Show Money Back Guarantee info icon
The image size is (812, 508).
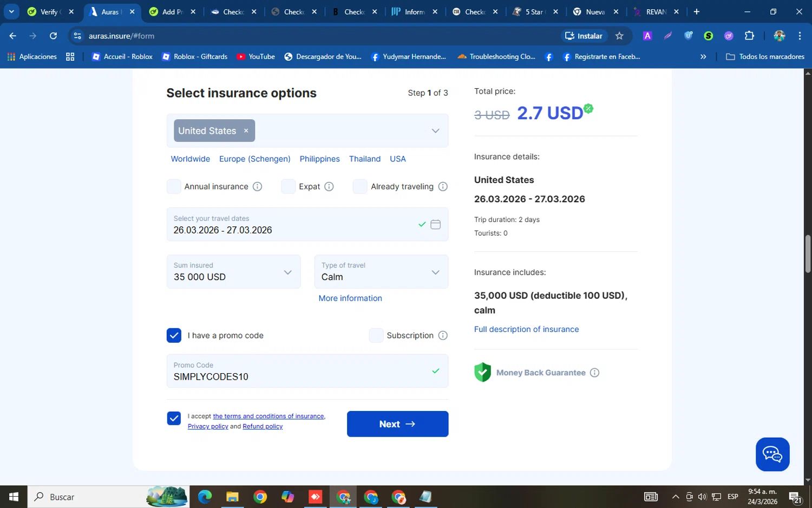tap(594, 373)
